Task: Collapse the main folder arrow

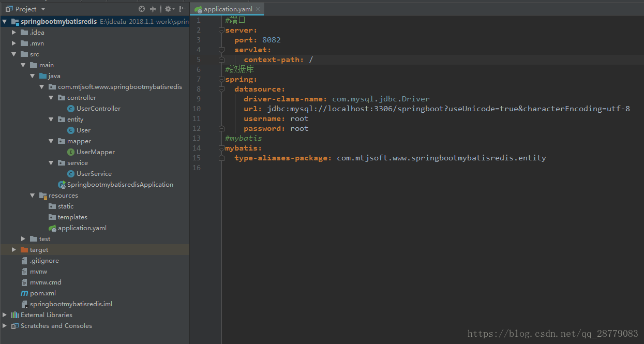Action: tap(23, 65)
